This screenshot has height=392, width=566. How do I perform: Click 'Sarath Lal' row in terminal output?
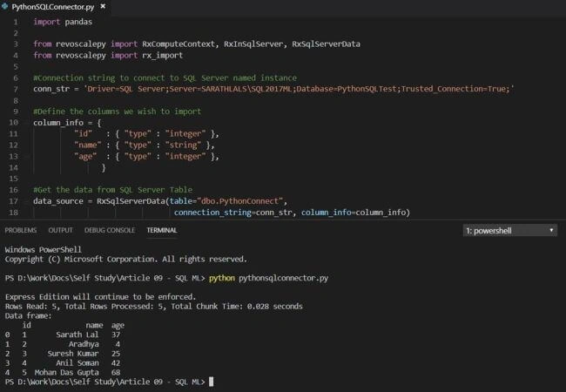click(x=63, y=335)
